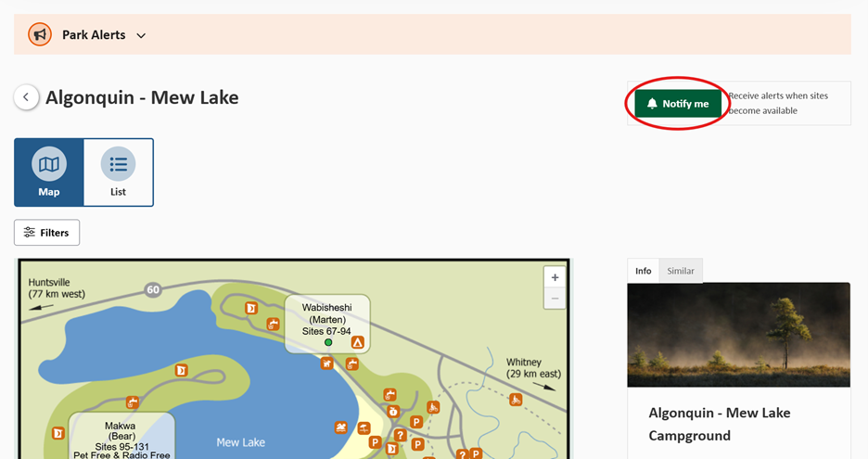
Task: Click the green available-site dot in Wabisheshi
Action: [x=328, y=343]
